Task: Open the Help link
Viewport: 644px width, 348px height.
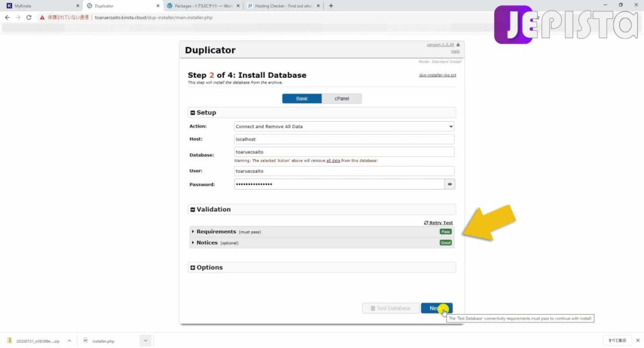Action: 455,52
